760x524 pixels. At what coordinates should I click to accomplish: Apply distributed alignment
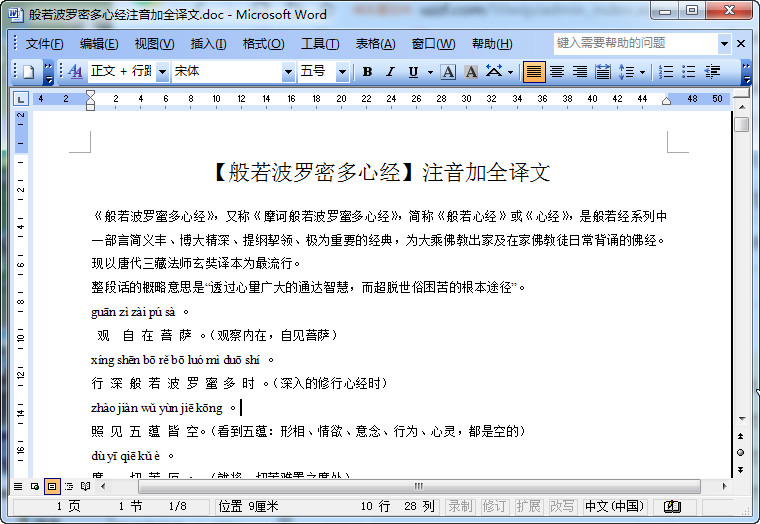pyautogui.click(x=602, y=72)
